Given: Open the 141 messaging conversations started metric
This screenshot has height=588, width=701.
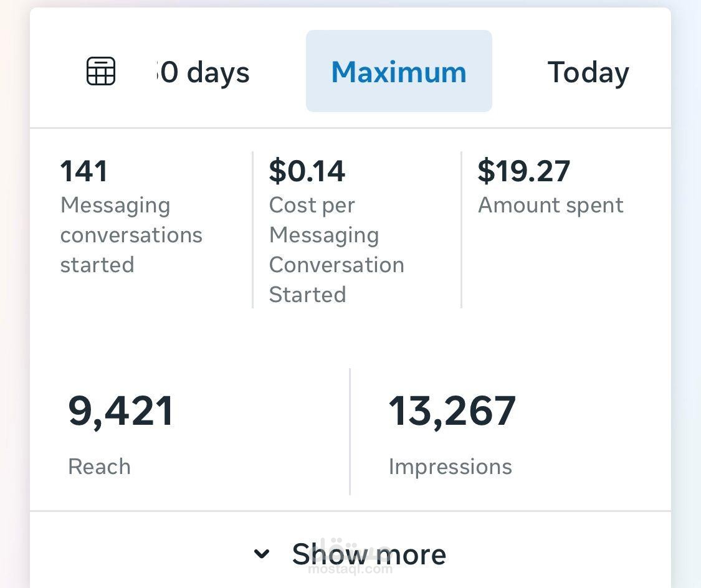Looking at the screenshot, I should pos(131,216).
